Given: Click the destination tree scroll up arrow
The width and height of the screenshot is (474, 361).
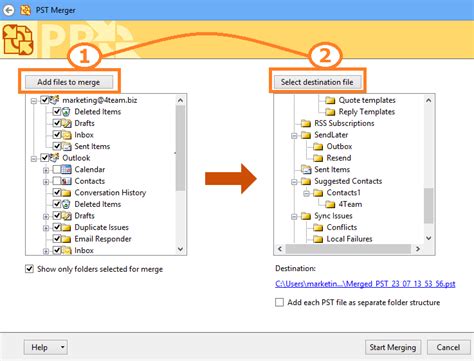Looking at the screenshot, I should (428, 100).
